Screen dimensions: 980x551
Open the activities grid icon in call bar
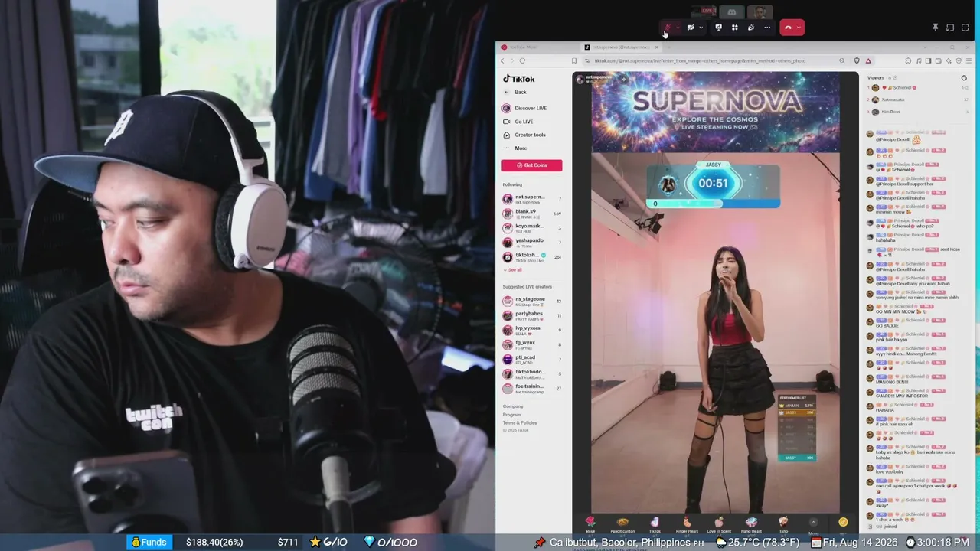(x=734, y=28)
